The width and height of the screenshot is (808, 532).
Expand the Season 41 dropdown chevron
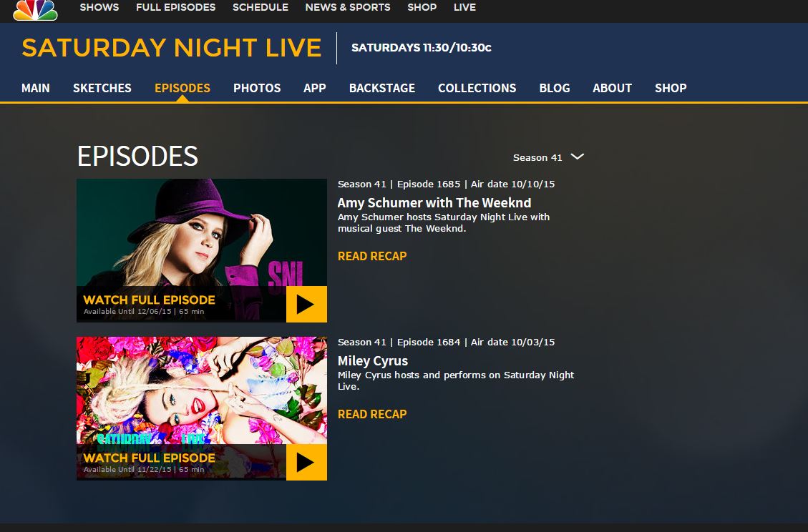click(577, 157)
